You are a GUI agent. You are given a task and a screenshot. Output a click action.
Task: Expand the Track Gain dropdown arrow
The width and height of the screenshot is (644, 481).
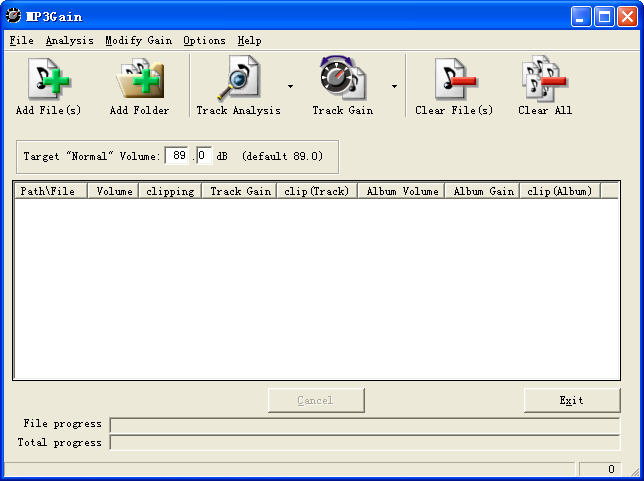(x=394, y=86)
